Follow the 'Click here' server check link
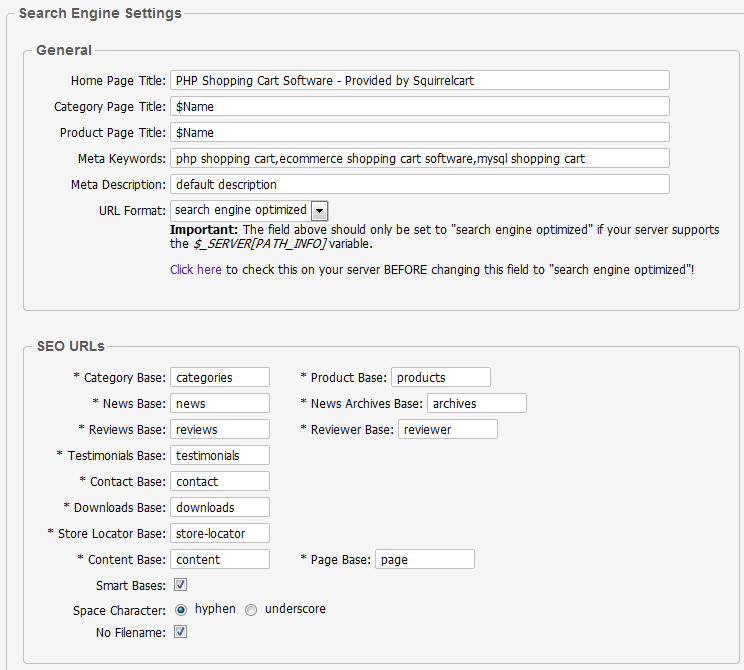744x670 pixels. pos(196,270)
